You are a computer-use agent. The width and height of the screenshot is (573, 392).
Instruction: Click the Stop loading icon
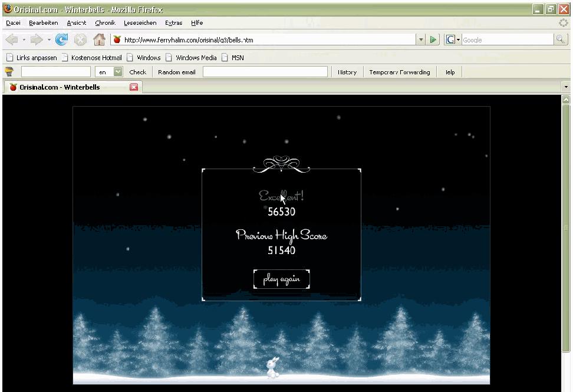pos(80,39)
